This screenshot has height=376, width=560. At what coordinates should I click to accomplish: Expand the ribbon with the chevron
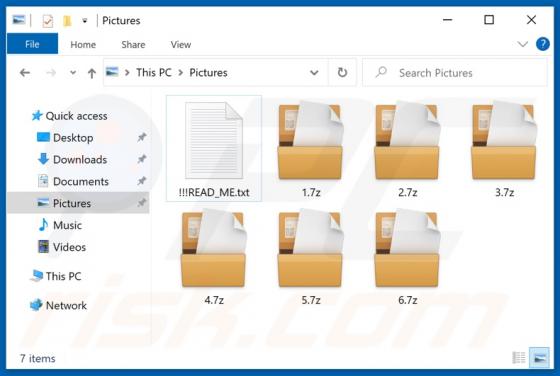click(x=522, y=45)
